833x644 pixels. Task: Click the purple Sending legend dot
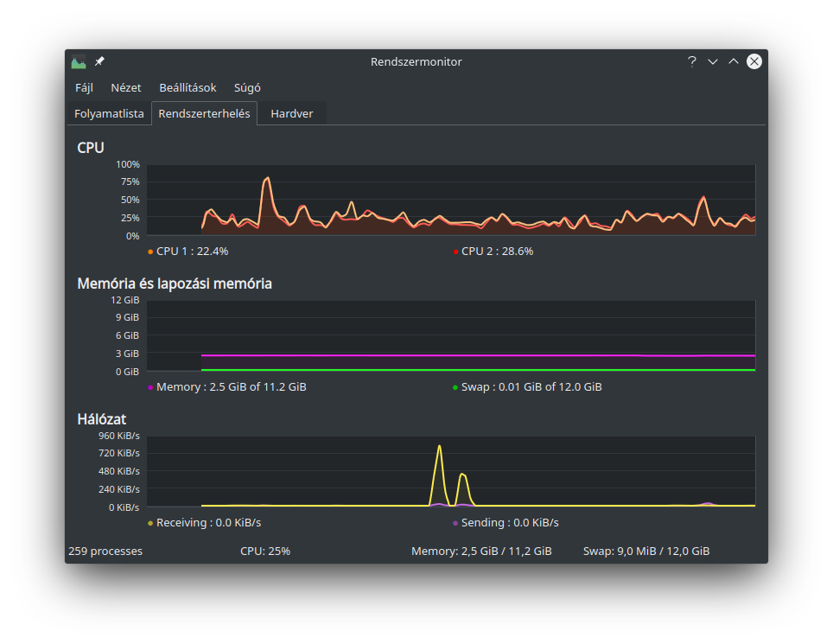455,522
